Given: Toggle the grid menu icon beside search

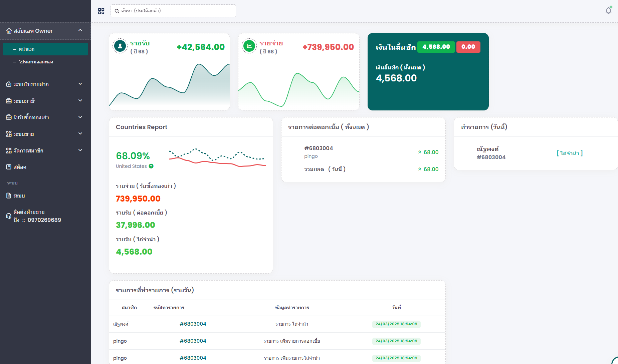Looking at the screenshot, I should point(101,11).
